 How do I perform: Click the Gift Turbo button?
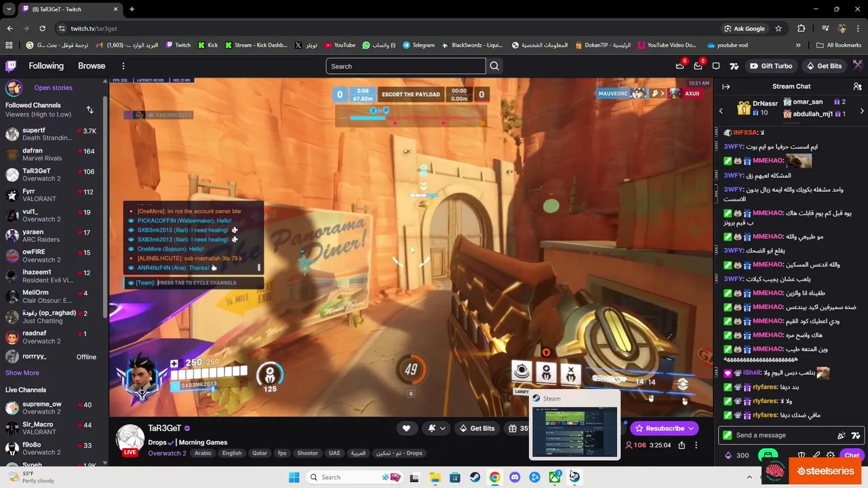[x=771, y=66]
